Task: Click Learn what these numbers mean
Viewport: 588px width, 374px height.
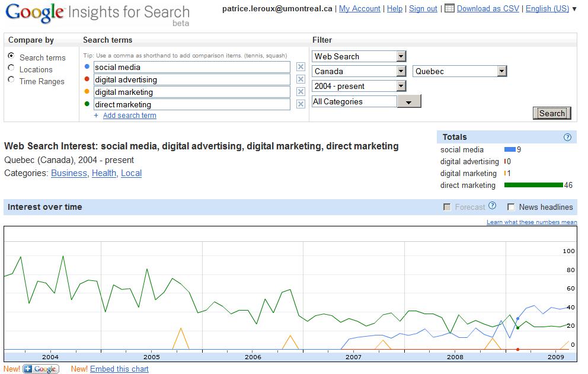Action: (x=532, y=222)
